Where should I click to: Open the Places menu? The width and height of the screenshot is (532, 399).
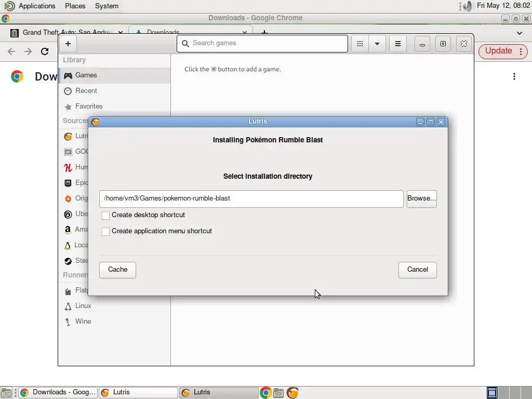coord(75,6)
